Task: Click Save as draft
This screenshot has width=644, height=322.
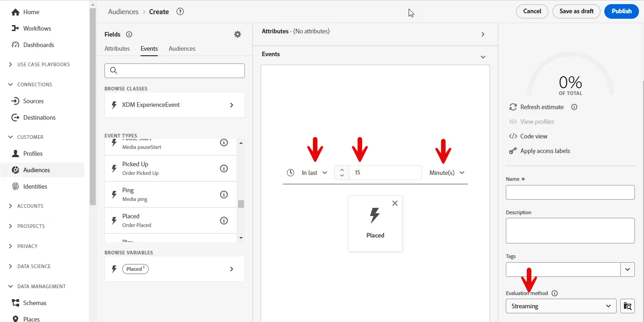Action: pos(576,11)
